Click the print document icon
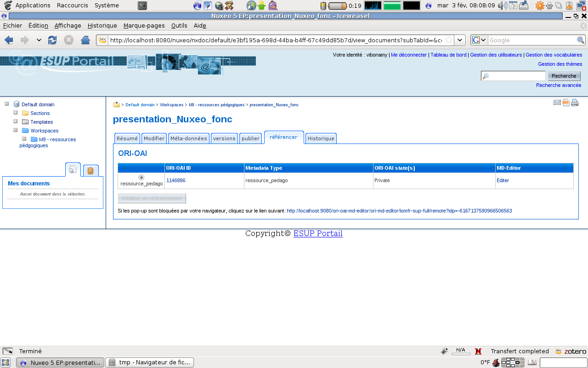The image size is (588, 368). tap(575, 103)
